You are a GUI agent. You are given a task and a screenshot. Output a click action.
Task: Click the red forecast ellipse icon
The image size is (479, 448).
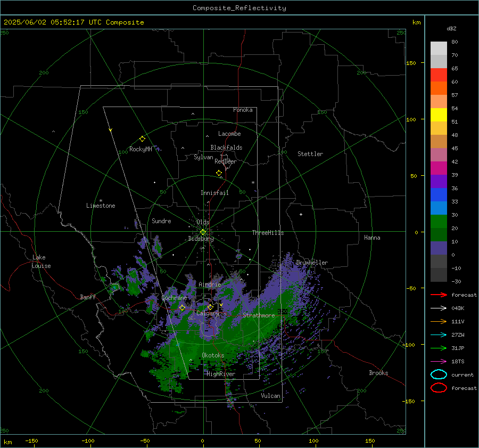pyautogui.click(x=439, y=388)
